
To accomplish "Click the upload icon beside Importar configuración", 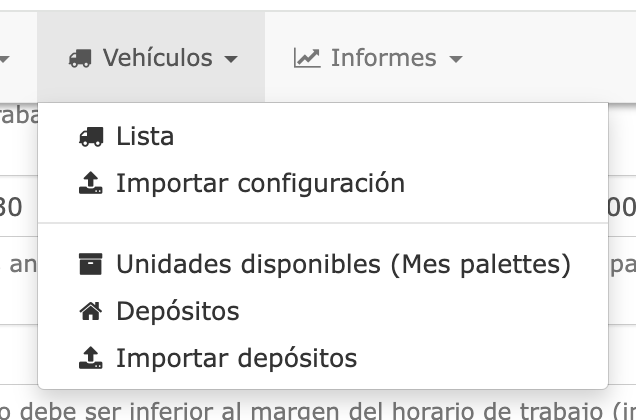I will click(x=91, y=184).
